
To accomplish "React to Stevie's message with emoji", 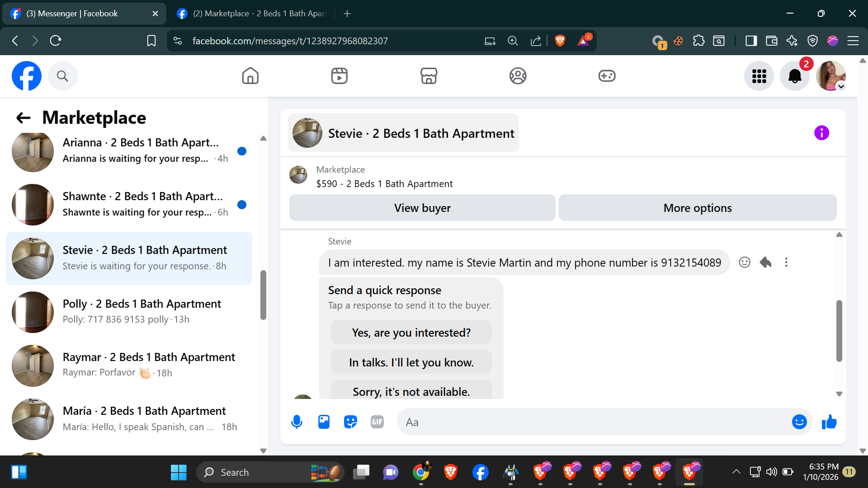I will 745,263.
